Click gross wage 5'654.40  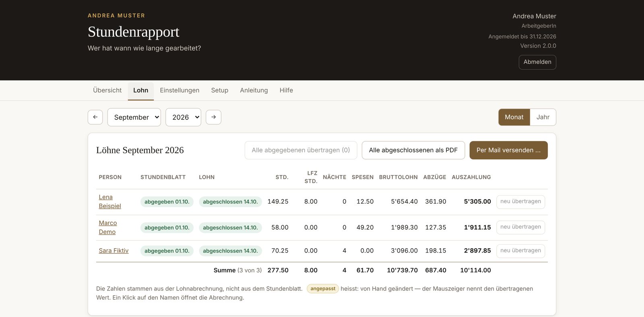coord(404,202)
